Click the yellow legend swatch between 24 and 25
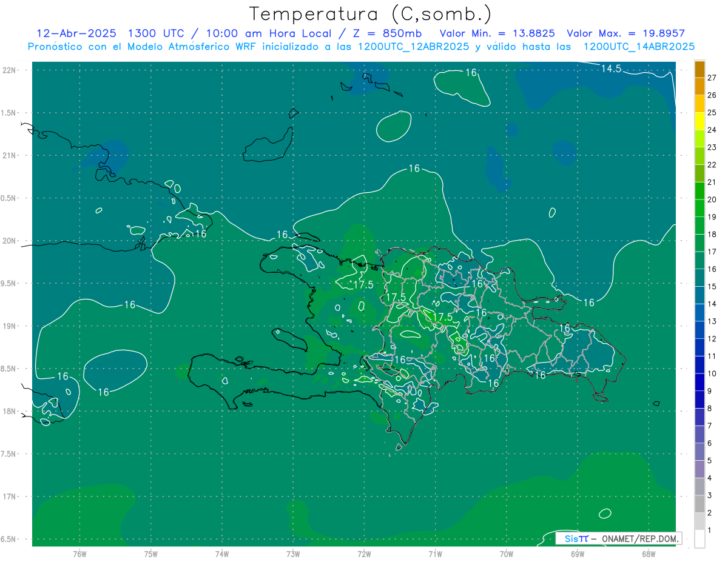This screenshot has height=562, width=728. [x=699, y=121]
